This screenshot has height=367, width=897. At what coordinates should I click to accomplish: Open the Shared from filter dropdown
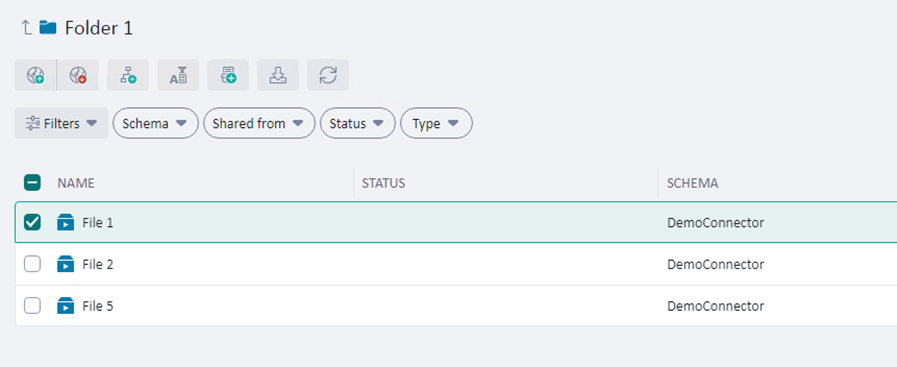[259, 123]
